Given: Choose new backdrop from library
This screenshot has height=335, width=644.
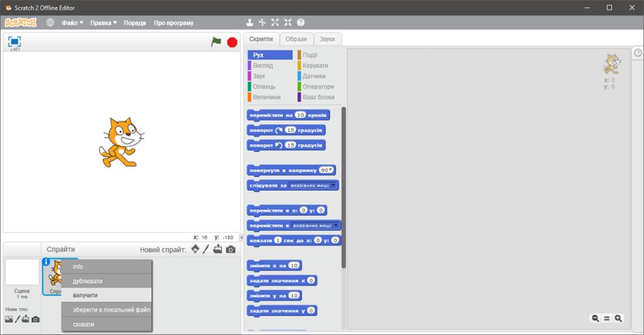Looking at the screenshot, I should coord(9,319).
